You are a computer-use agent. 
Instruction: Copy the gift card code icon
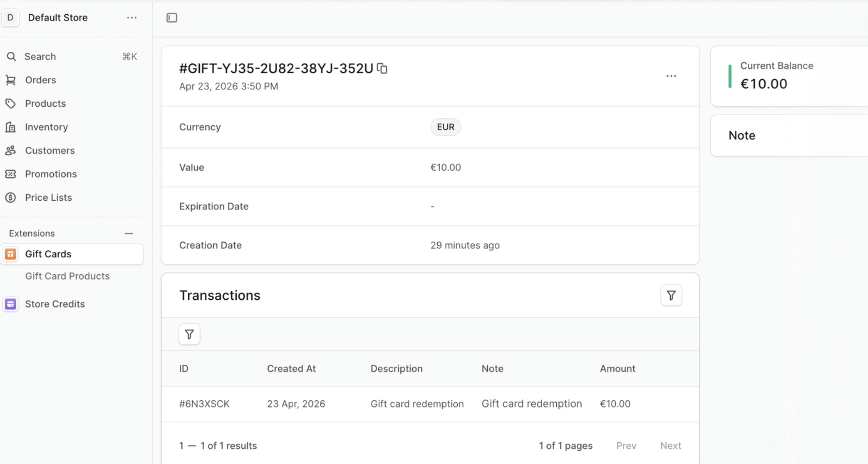click(x=382, y=69)
